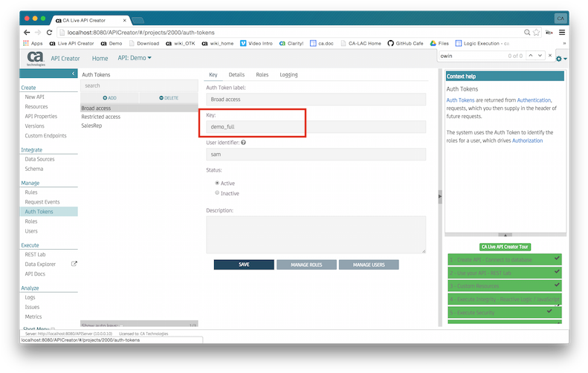Select the Active status radio button

(x=217, y=183)
